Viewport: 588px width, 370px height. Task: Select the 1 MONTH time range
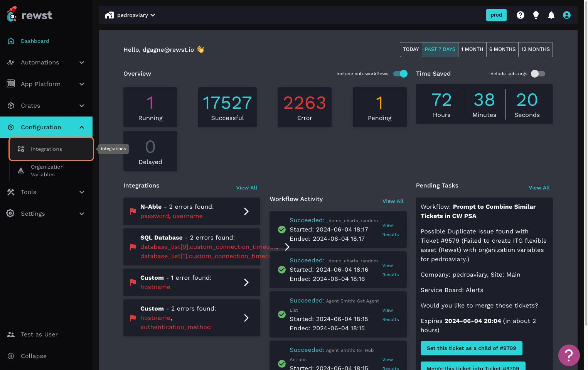[x=472, y=49]
